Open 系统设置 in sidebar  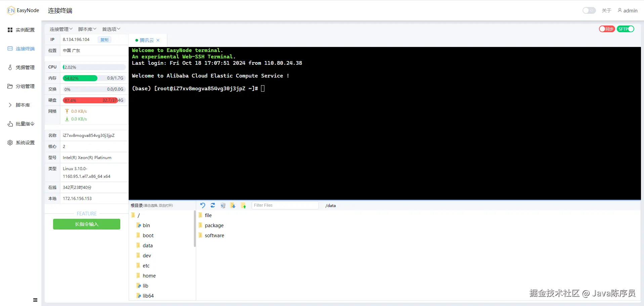click(21, 143)
